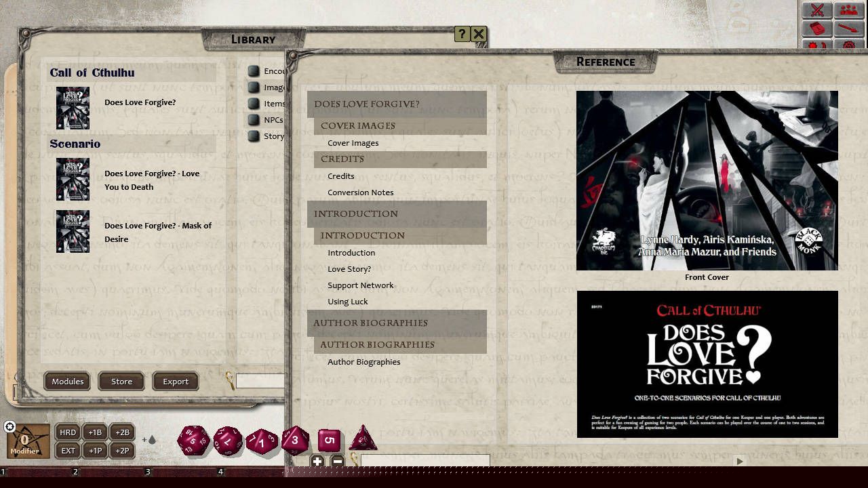
Task: Click the Images category button icon
Action: pos(254,87)
